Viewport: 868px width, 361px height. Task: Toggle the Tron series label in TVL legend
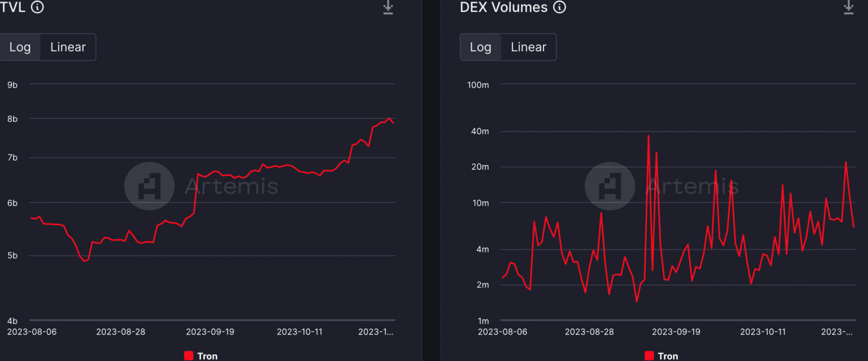tap(207, 356)
